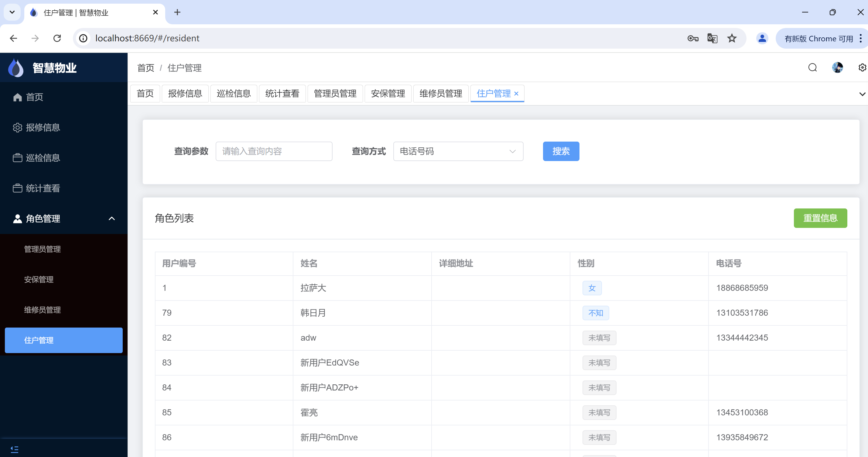Click the name 新用户6mDnve
This screenshot has width=868, height=457.
(x=329, y=438)
